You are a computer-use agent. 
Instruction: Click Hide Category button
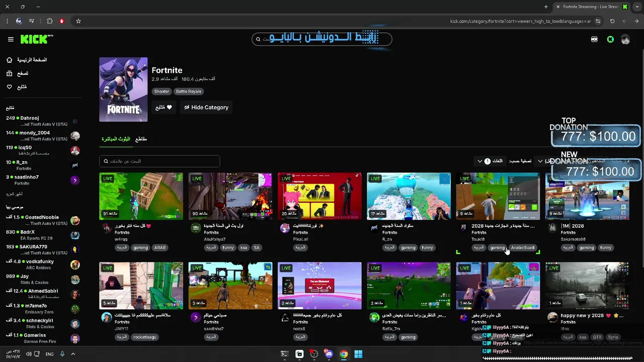click(x=206, y=107)
